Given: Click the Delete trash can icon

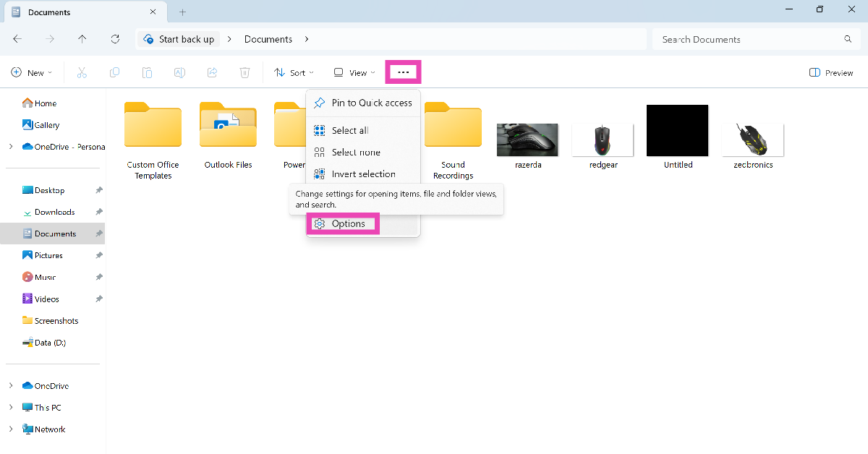Looking at the screenshot, I should (x=245, y=72).
